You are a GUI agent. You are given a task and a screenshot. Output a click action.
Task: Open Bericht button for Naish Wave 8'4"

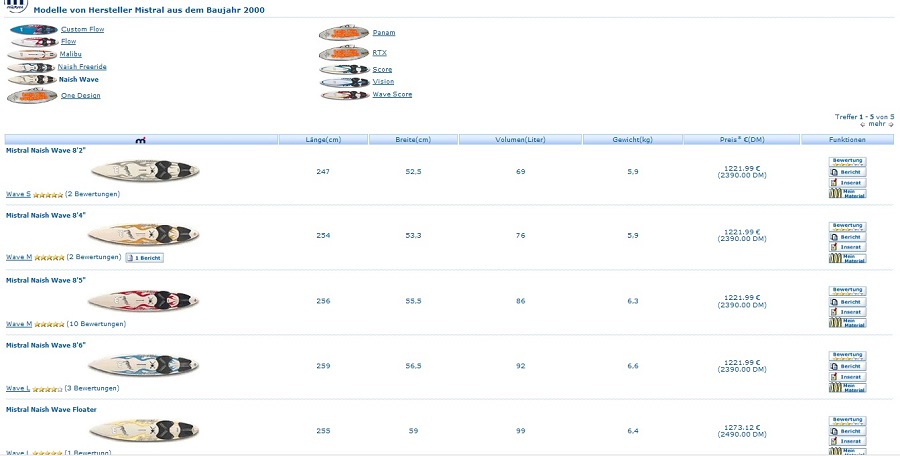click(x=847, y=237)
